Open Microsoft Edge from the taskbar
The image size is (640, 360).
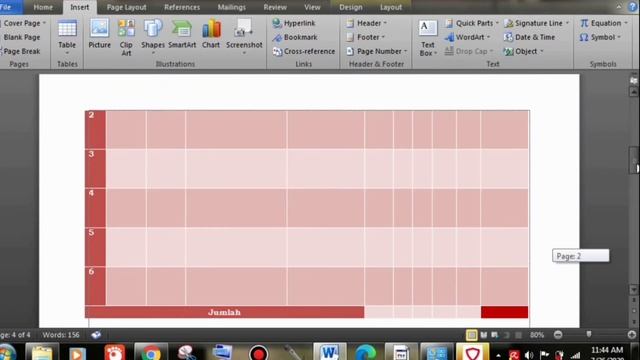click(x=365, y=353)
